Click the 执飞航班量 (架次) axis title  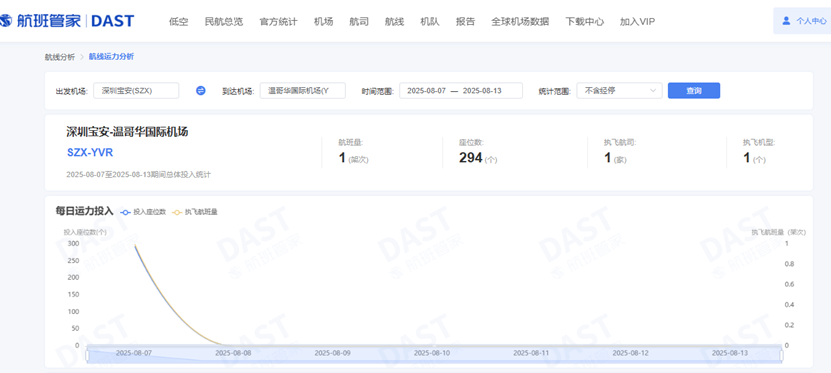point(779,232)
